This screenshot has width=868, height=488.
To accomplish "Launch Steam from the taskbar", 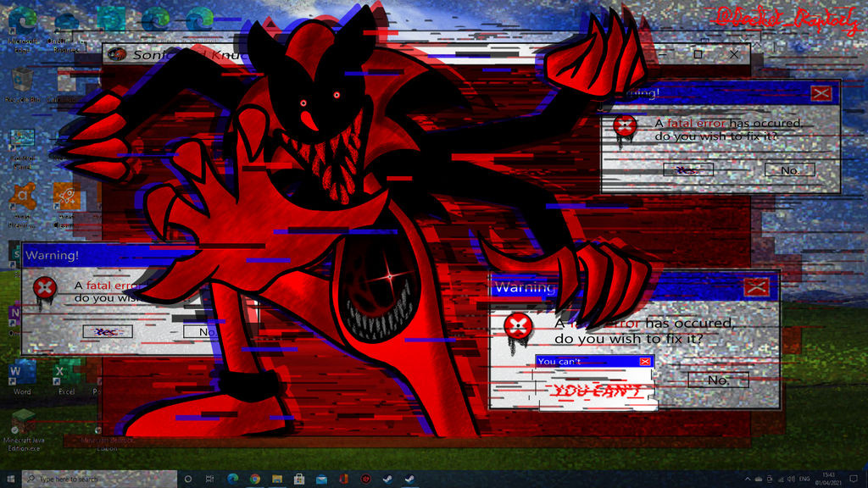I will [387, 477].
